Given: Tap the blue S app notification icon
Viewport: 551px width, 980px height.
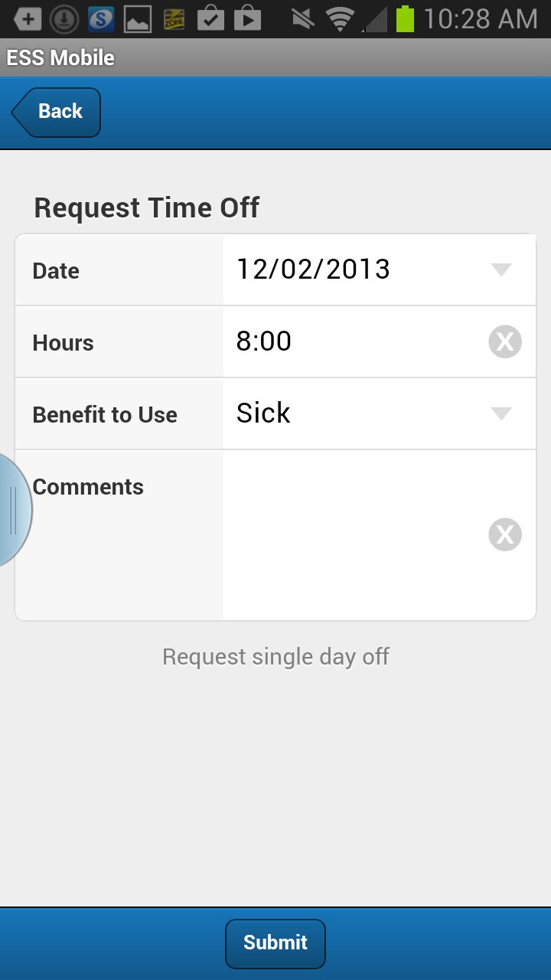Looking at the screenshot, I should click(101, 19).
